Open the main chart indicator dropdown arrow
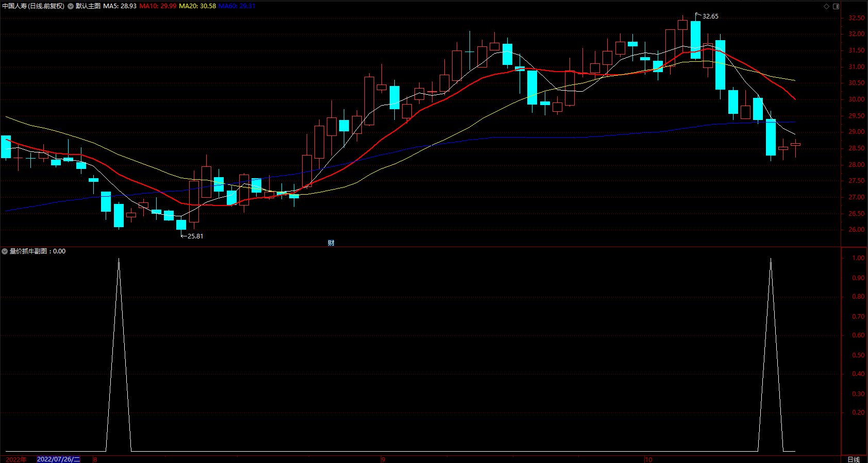Image resolution: width=868 pixels, height=463 pixels. (71, 6)
